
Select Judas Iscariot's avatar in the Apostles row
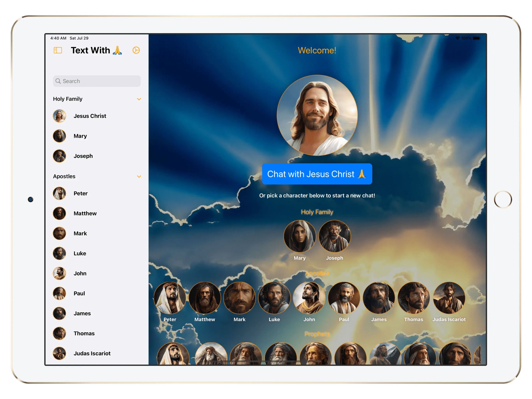pyautogui.click(x=449, y=298)
